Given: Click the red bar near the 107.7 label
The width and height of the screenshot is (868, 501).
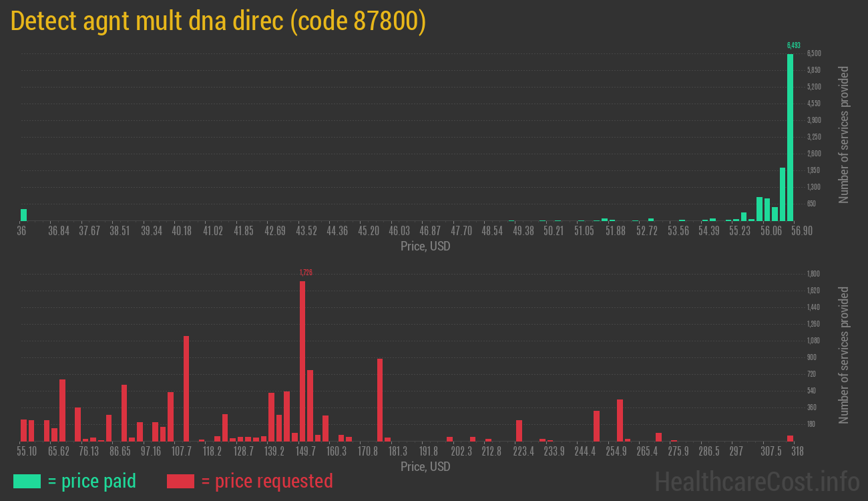Looking at the screenshot, I should click(186, 387).
